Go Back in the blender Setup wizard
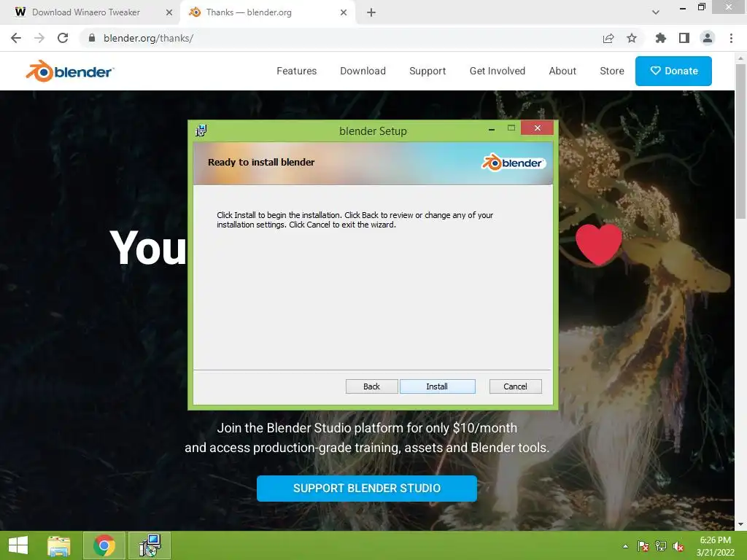The height and width of the screenshot is (560, 747). tap(371, 386)
